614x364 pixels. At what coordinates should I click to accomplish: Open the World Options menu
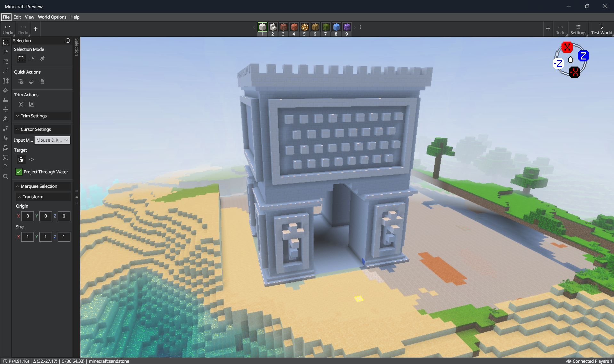(x=52, y=17)
